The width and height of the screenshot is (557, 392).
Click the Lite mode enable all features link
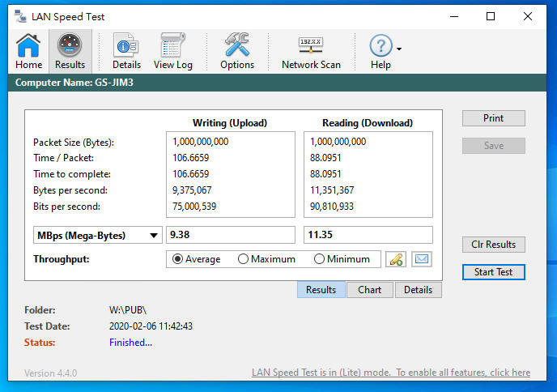(391, 373)
